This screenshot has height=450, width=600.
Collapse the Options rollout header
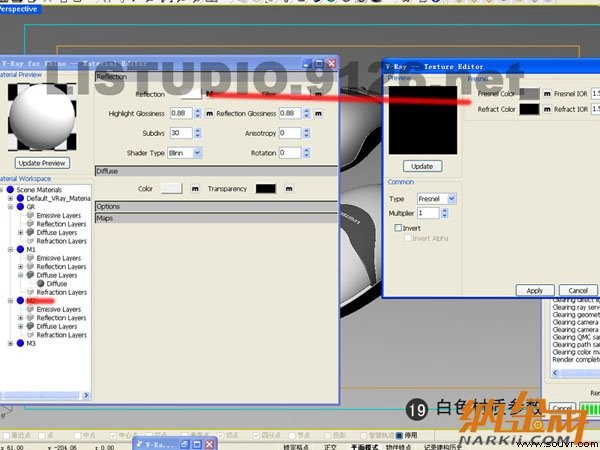coord(216,207)
